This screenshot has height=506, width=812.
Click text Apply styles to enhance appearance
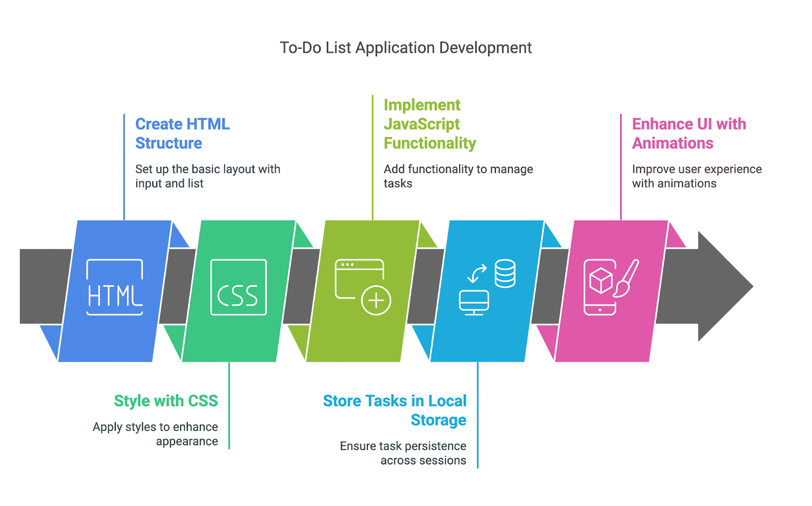coord(155,434)
